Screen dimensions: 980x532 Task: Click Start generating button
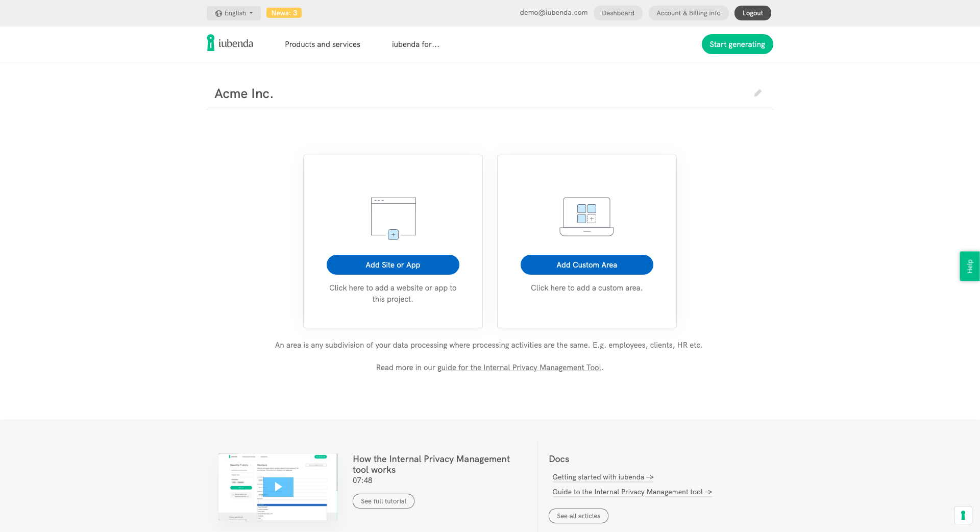click(x=737, y=44)
